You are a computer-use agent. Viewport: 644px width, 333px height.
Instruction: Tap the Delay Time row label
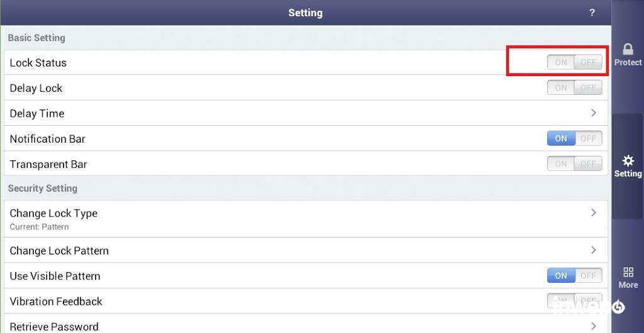coord(37,114)
